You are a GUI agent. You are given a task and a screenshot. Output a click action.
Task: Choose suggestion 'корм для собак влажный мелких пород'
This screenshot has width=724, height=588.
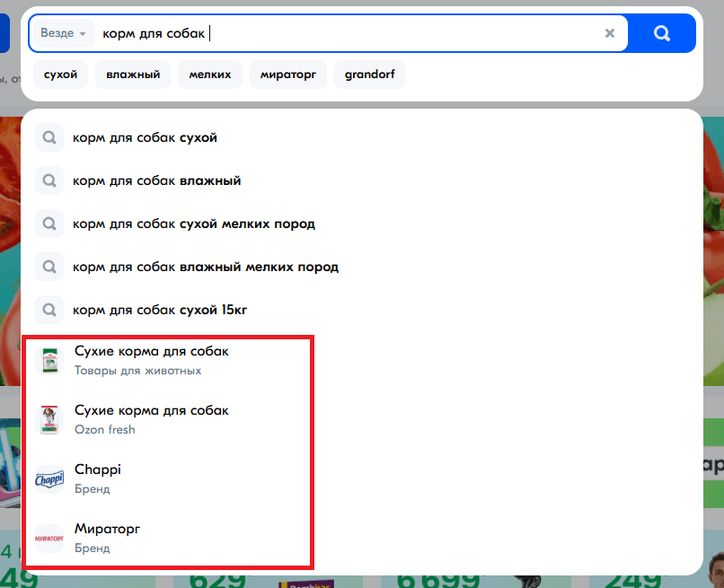coord(362,267)
